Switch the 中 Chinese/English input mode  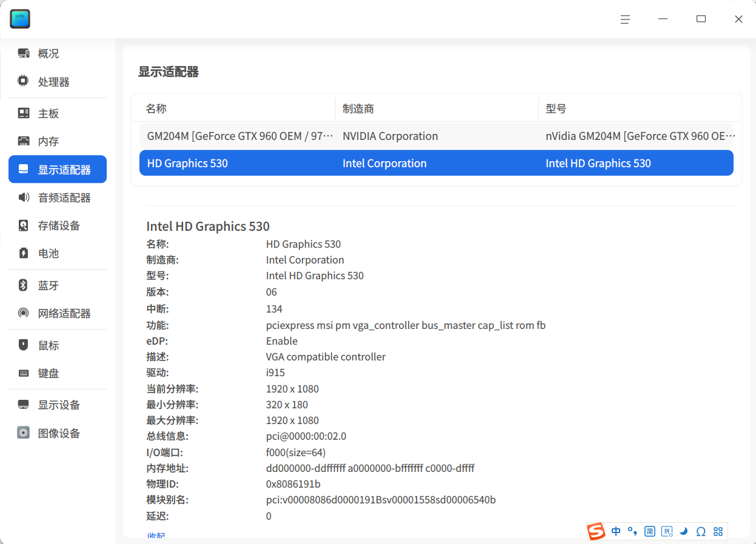tap(616, 531)
